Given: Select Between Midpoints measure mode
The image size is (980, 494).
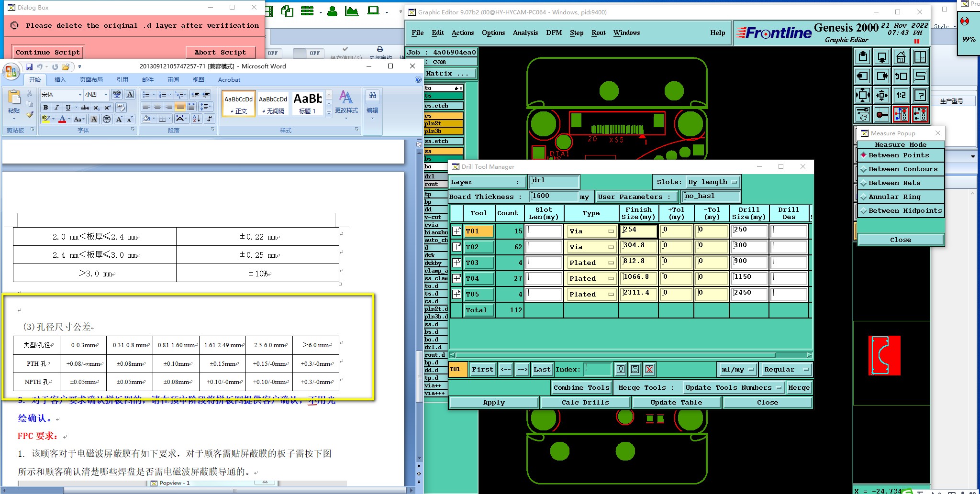Looking at the screenshot, I should coord(901,210).
